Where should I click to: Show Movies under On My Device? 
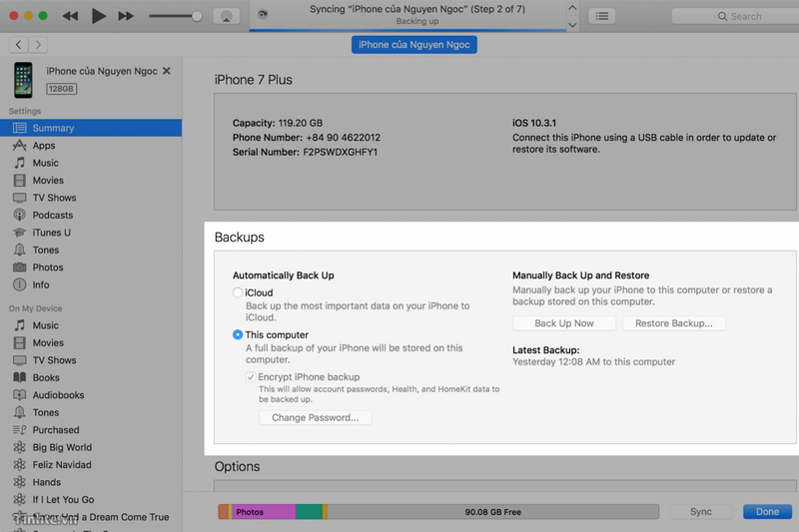(91, 342)
